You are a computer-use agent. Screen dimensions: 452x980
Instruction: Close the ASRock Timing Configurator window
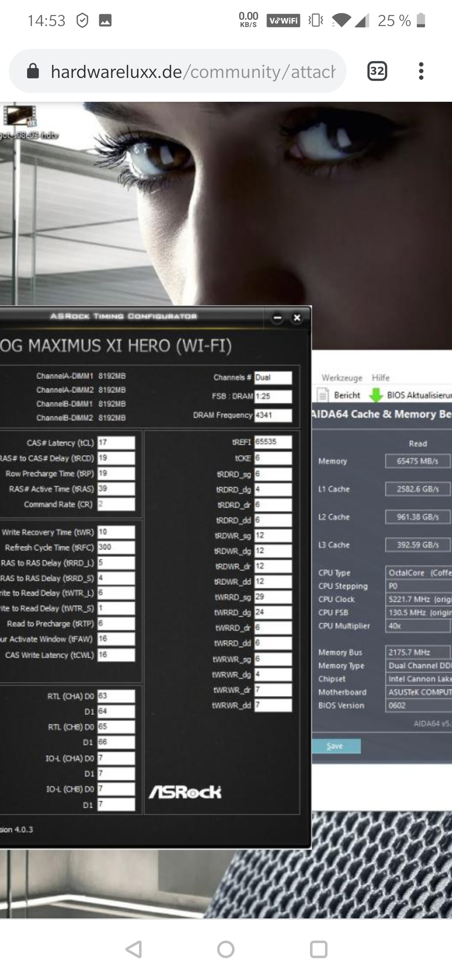297,318
